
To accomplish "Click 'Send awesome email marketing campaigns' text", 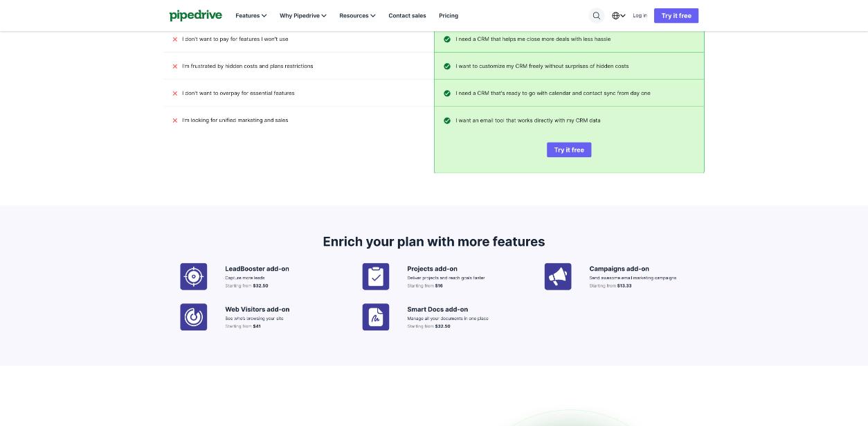I will 633,278.
